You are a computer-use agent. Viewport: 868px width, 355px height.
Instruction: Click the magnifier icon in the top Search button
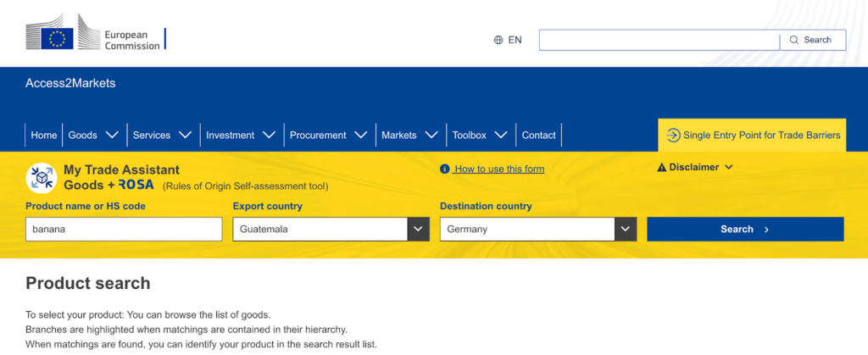[793, 40]
